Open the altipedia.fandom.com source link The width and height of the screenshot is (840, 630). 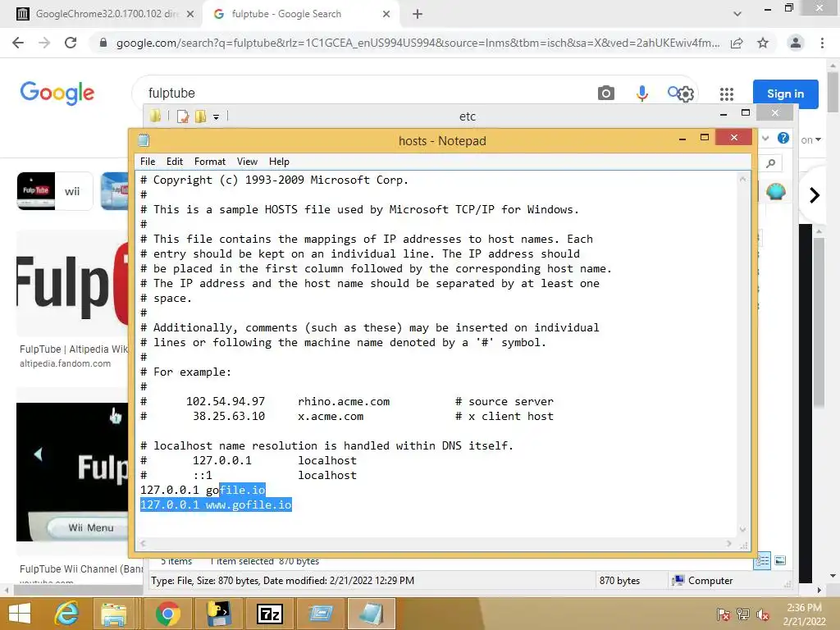66,363
